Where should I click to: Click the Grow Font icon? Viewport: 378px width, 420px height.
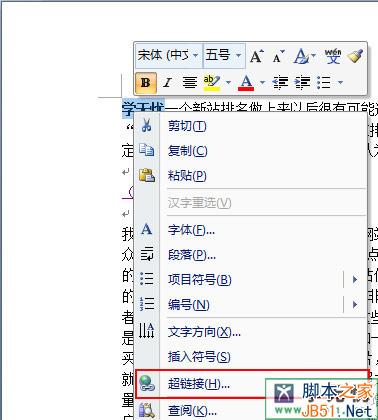257,56
